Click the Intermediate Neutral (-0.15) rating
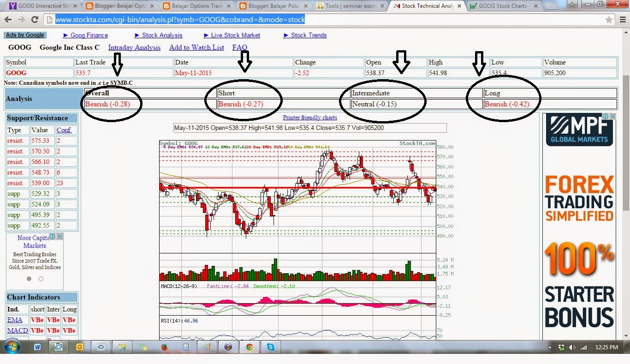Screen dimensions: 630x364 (x=374, y=104)
